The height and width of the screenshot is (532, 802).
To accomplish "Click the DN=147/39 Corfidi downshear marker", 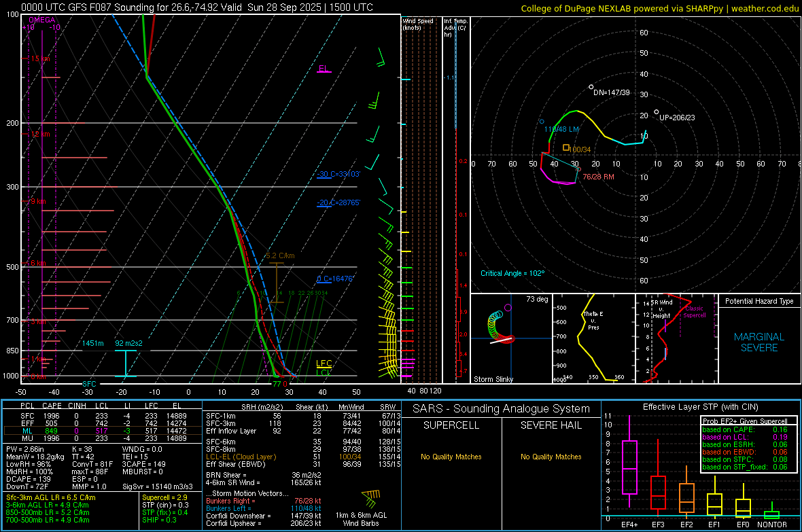I will [591, 87].
